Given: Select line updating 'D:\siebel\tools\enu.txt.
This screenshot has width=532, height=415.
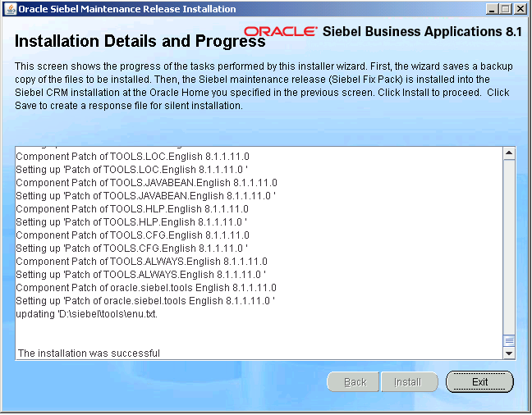Looking at the screenshot, I should pos(86,313).
